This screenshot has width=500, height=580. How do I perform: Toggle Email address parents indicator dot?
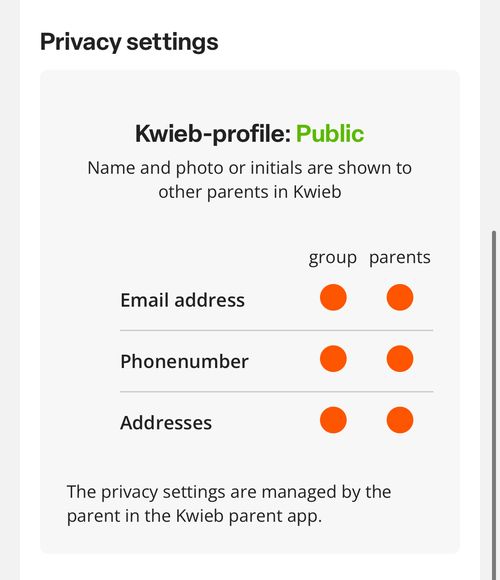click(x=400, y=297)
